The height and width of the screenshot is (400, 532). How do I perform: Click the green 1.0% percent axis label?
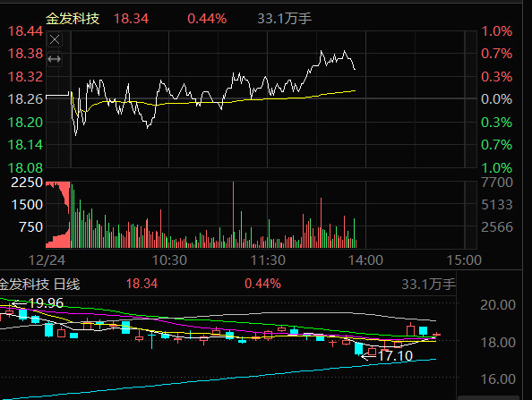497,168
